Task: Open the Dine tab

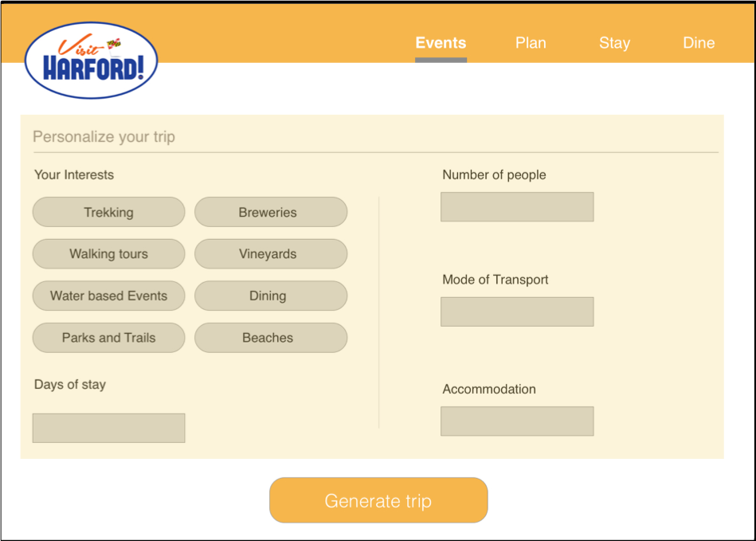Action: click(x=699, y=43)
